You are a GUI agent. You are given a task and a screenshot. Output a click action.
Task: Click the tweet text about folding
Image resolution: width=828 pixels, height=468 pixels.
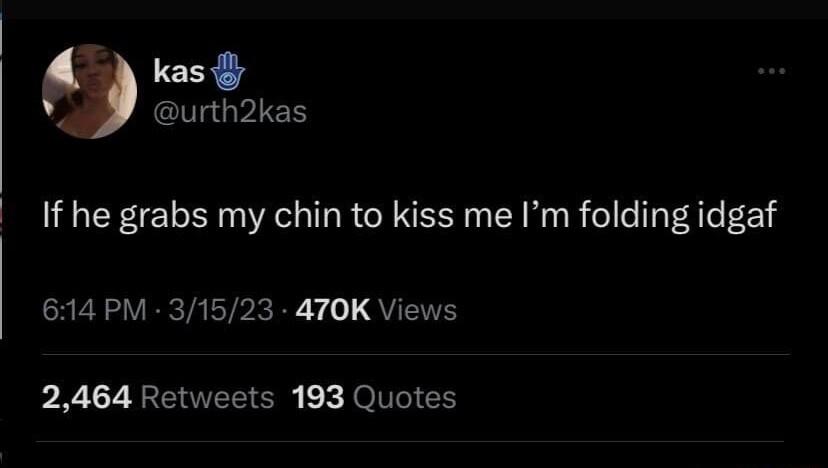(408, 215)
